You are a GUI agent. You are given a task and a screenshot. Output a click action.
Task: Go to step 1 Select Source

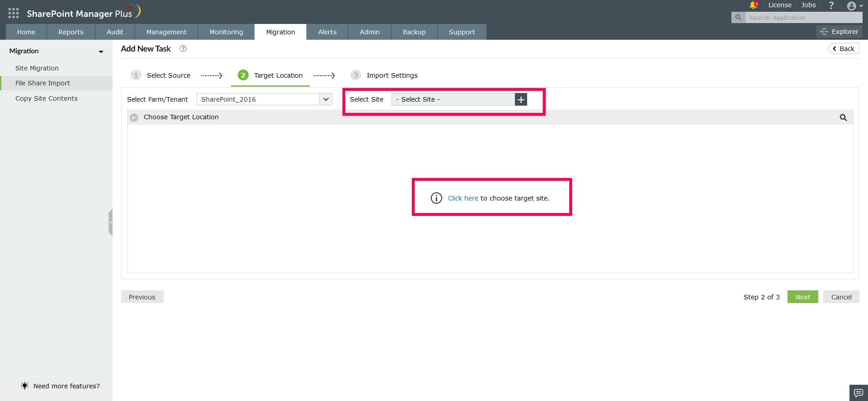(161, 75)
